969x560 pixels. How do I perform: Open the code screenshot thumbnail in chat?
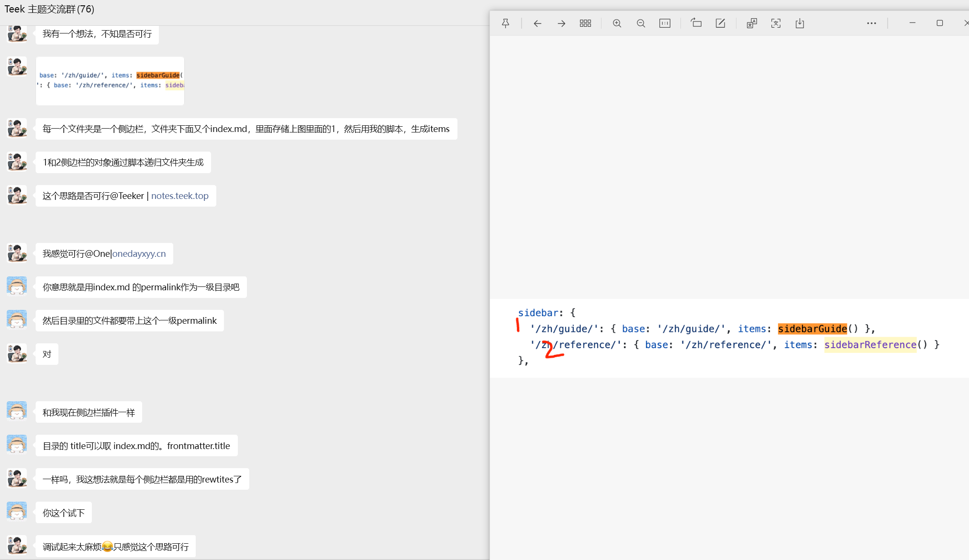tap(110, 81)
